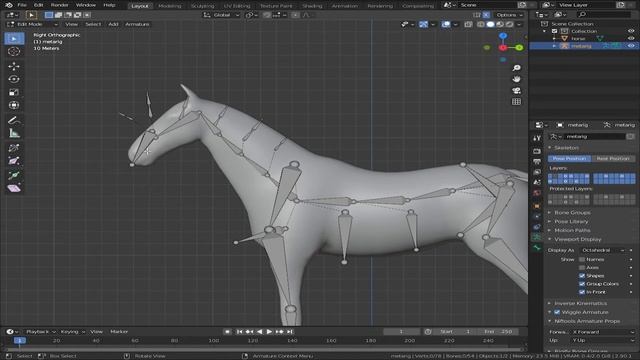Viewport: 640px width, 360px height.
Task: Click the timeline current frame marker
Action: (19, 340)
